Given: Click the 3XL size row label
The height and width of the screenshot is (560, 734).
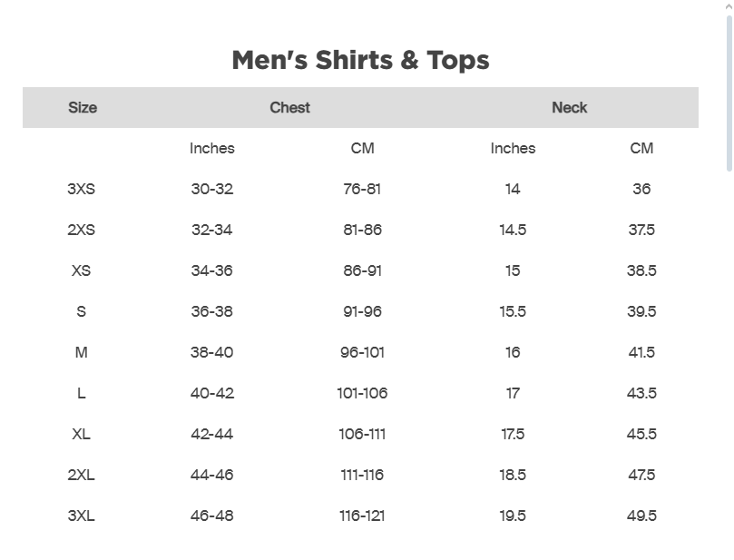Looking at the screenshot, I should tap(81, 516).
